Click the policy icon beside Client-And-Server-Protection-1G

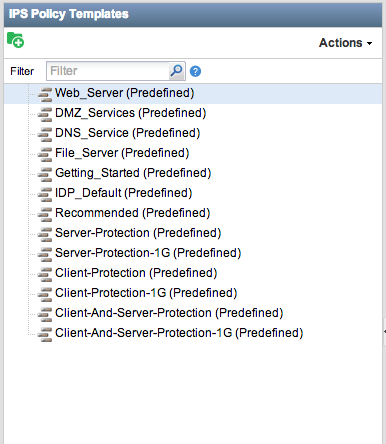tap(45, 334)
